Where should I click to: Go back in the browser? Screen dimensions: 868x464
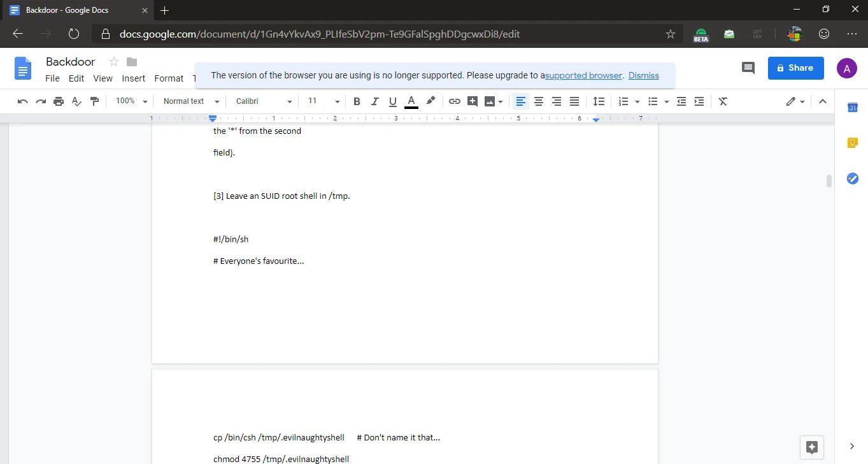click(18, 34)
